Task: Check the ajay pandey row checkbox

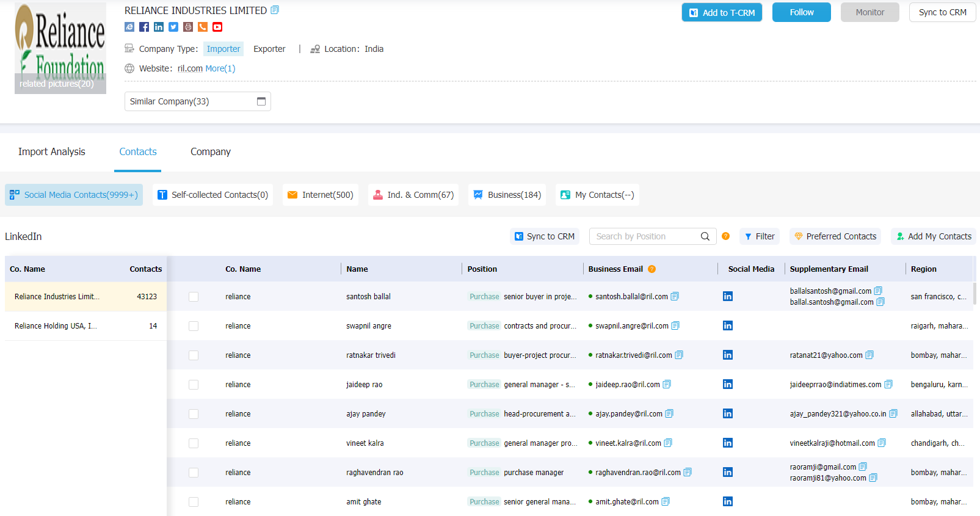Action: (x=194, y=414)
